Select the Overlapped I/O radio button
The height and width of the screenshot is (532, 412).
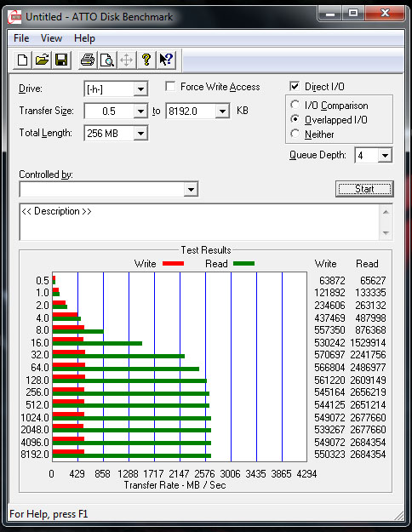point(295,119)
